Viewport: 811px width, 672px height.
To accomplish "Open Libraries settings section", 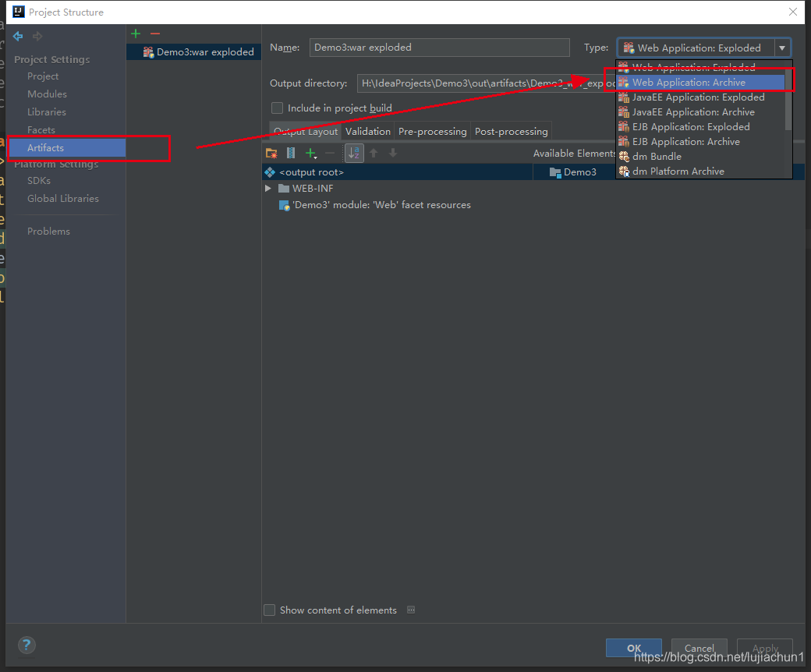I will click(47, 112).
